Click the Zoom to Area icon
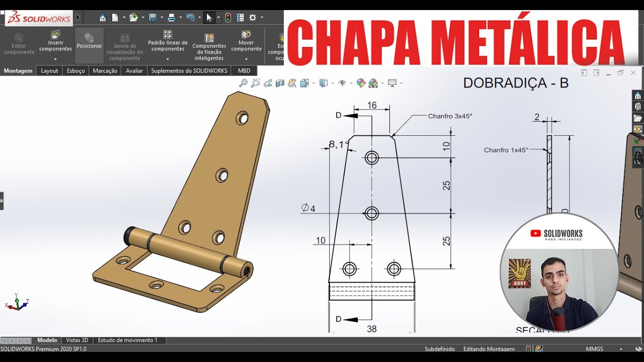Viewport: 644px width, 362px height. (256, 83)
